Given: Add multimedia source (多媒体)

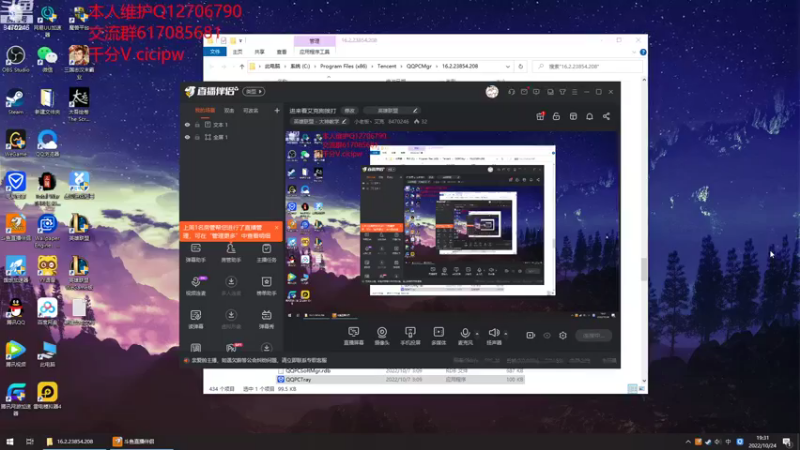Looking at the screenshot, I should [x=439, y=336].
